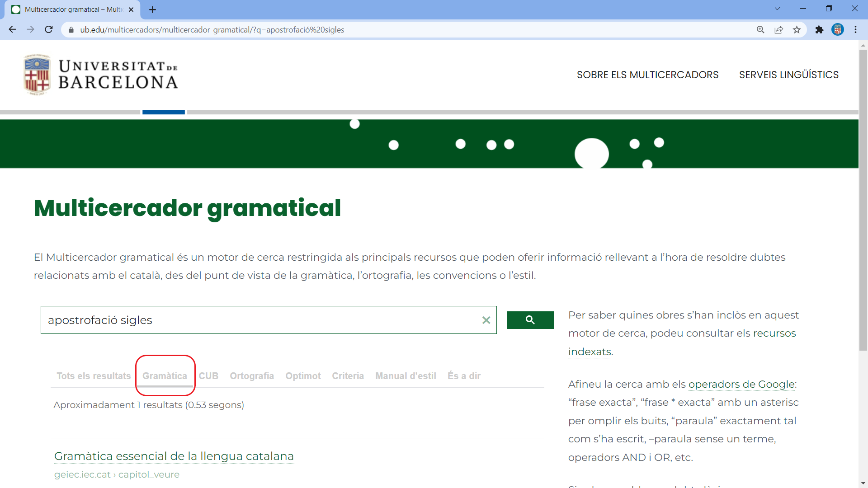Screen dimensions: 868x488
Task: Open the zoom magnifier in address bar
Action: [x=760, y=30]
